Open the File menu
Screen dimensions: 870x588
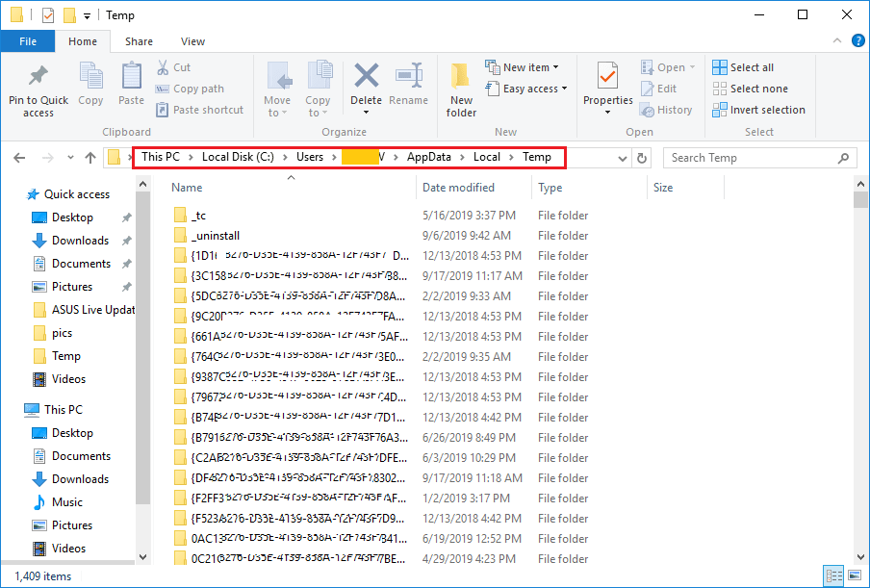tap(28, 41)
